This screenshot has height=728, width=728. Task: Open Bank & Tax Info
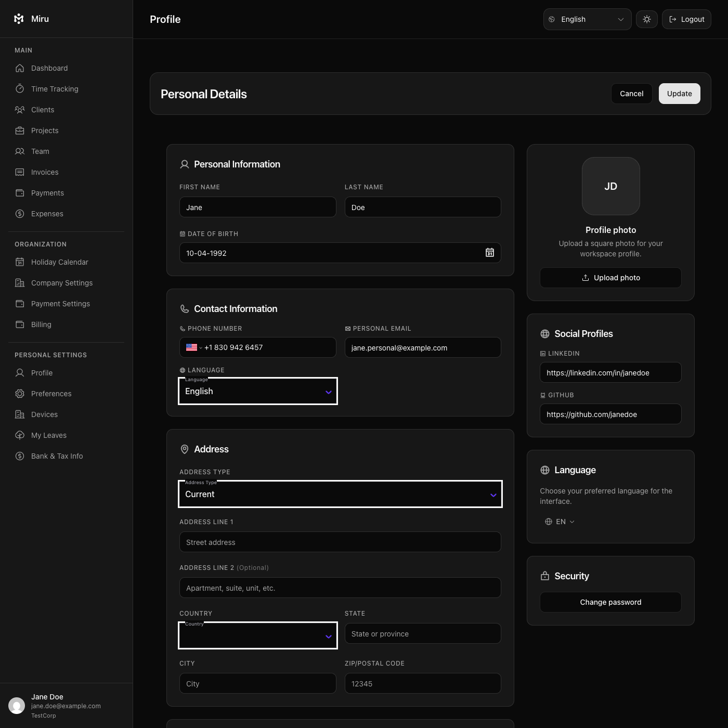tap(57, 456)
